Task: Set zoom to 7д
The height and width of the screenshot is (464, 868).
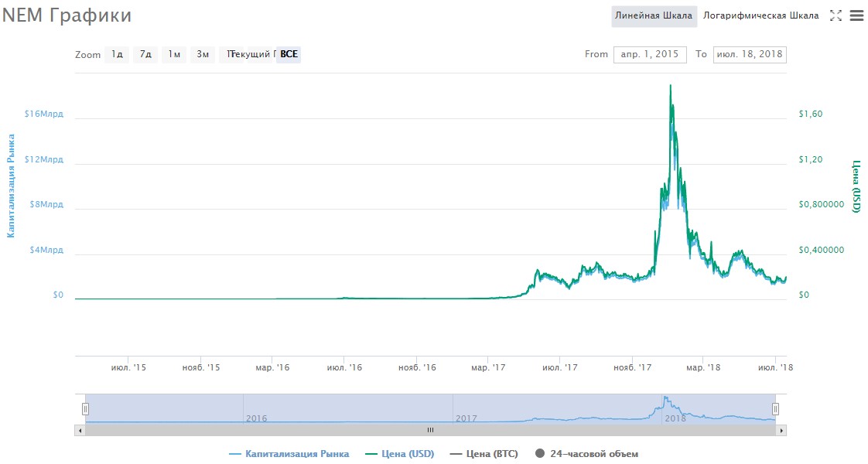Action: 145,54
